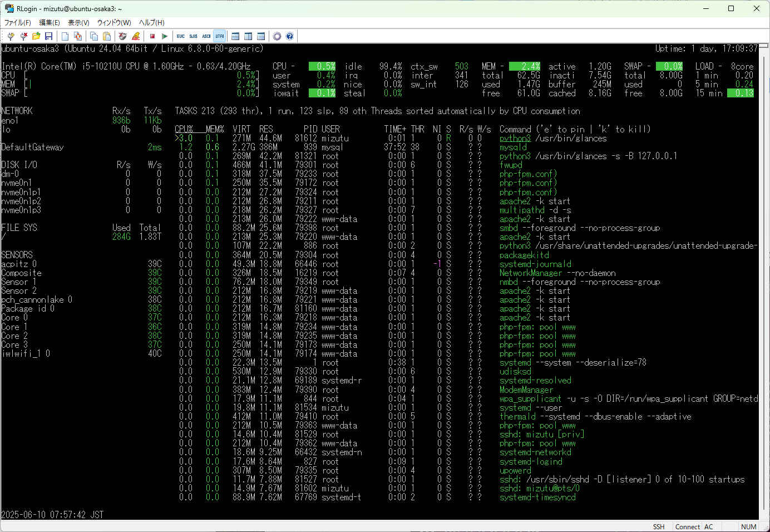Click the paste clipboard icon
770x532 pixels.
(107, 36)
